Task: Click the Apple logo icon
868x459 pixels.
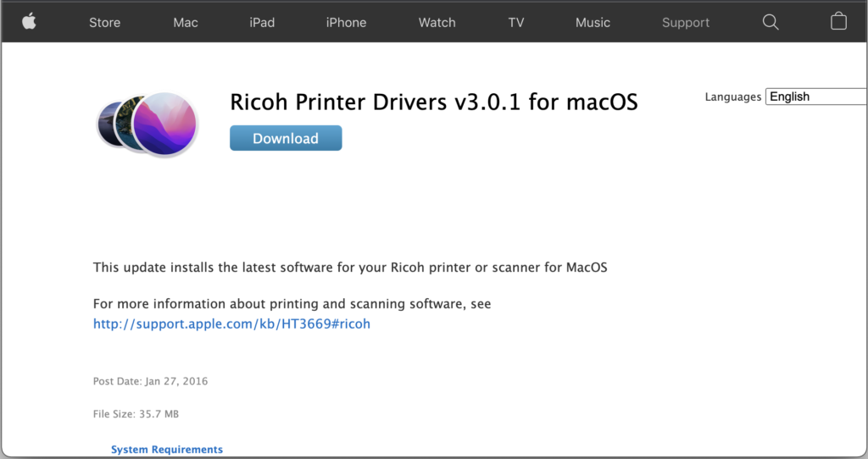Action: tap(29, 22)
